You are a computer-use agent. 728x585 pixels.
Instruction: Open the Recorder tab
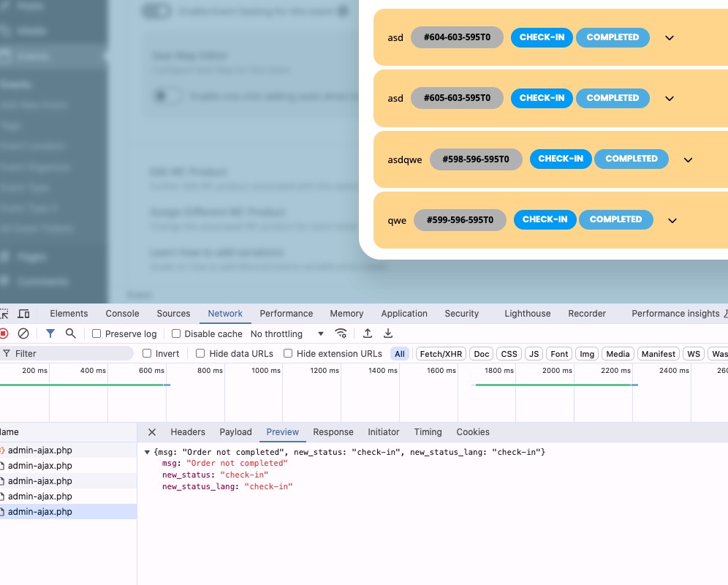pyautogui.click(x=587, y=314)
